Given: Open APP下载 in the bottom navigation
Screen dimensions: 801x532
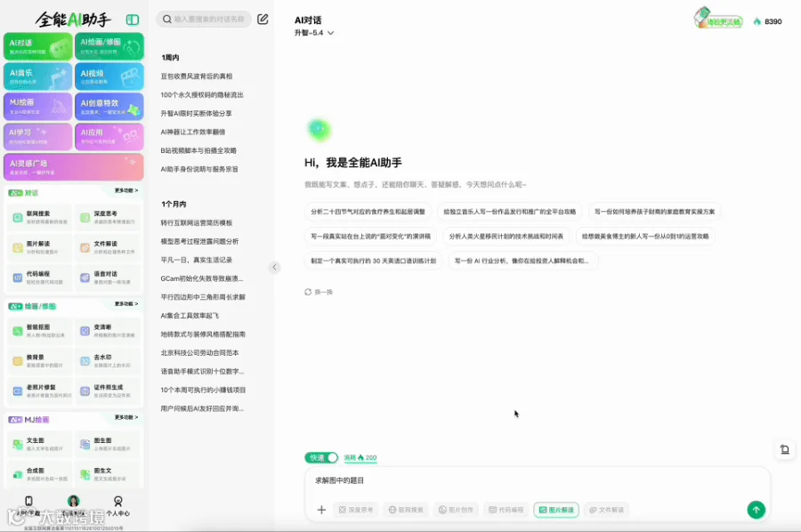Looking at the screenshot, I should click(x=28, y=505).
